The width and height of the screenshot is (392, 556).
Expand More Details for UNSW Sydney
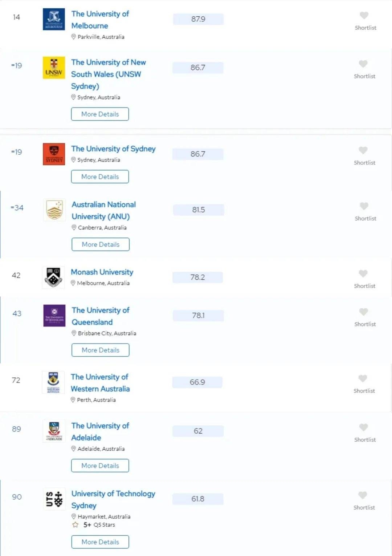[x=100, y=114]
